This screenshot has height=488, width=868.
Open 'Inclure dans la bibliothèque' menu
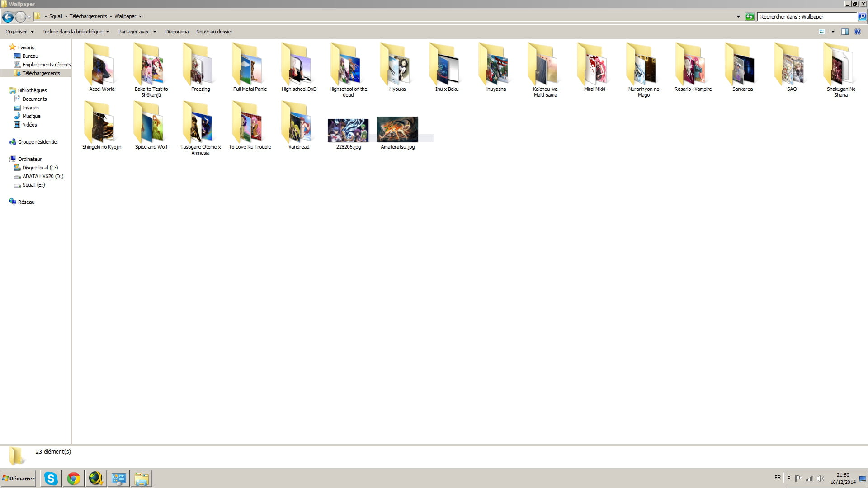[76, 32]
